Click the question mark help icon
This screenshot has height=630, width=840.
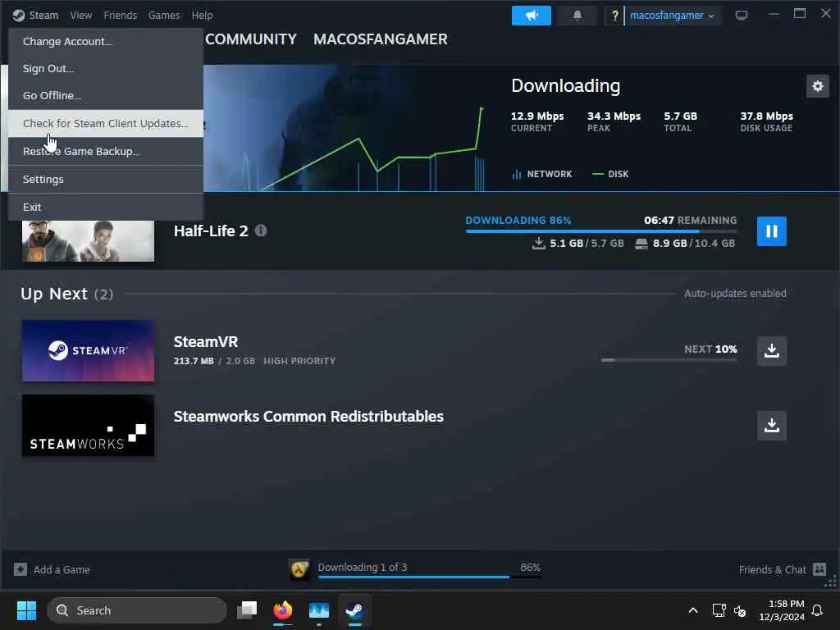[x=614, y=16]
